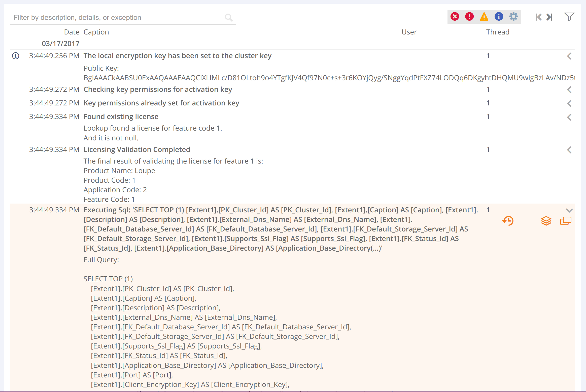586x392 pixels.
Task: Click the '[Extent1].[Client_Encryption_Key]' query line
Action: [190, 384]
